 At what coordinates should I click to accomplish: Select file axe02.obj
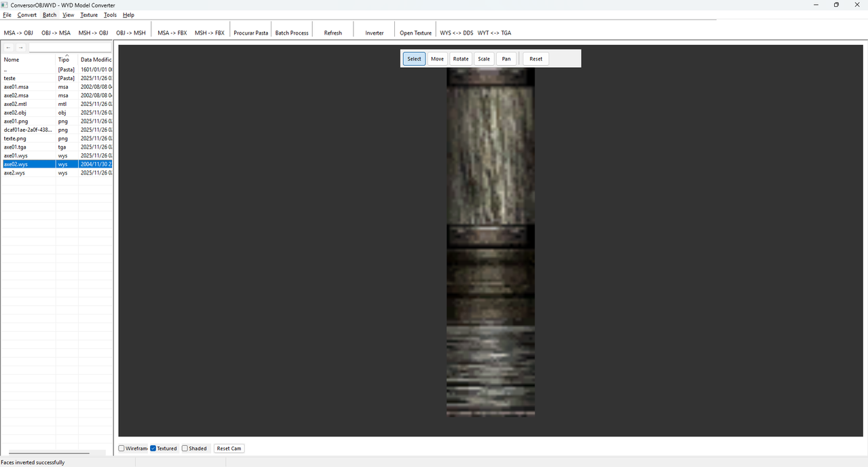click(x=57, y=113)
